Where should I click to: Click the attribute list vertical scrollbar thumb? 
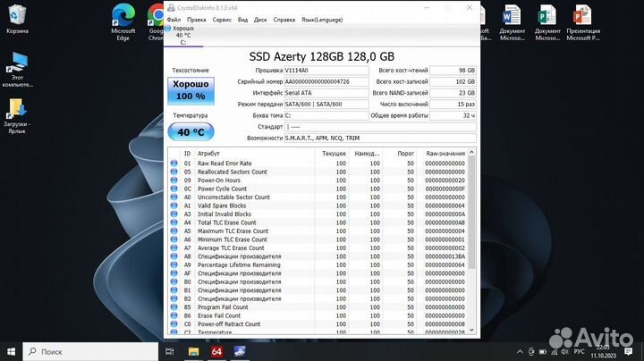pos(471,213)
